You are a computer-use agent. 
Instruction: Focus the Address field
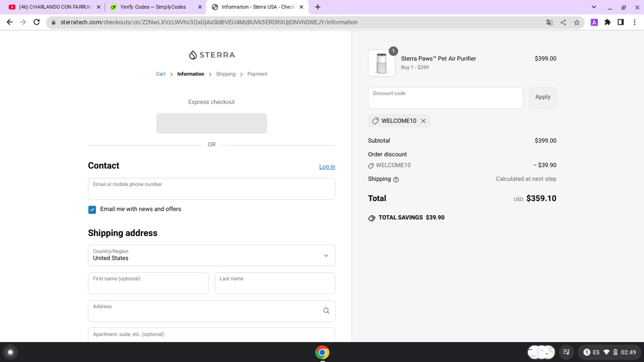tap(212, 311)
